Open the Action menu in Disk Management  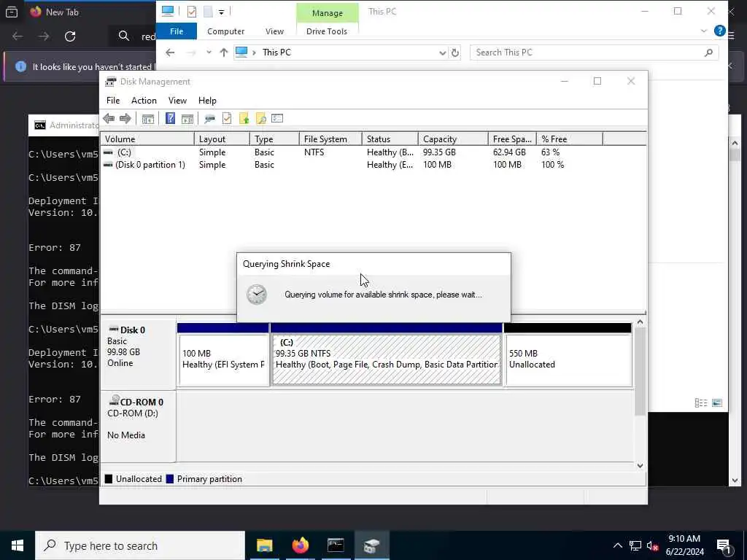[144, 101]
